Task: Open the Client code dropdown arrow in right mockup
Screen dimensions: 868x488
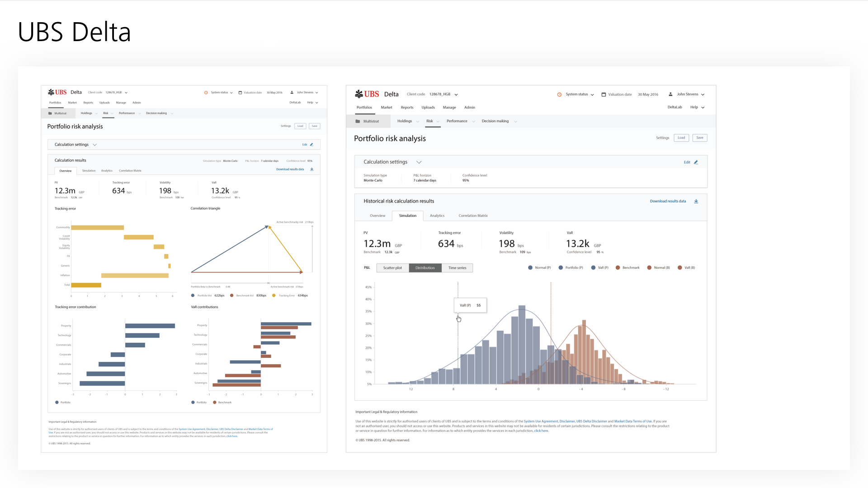Action: click(456, 94)
